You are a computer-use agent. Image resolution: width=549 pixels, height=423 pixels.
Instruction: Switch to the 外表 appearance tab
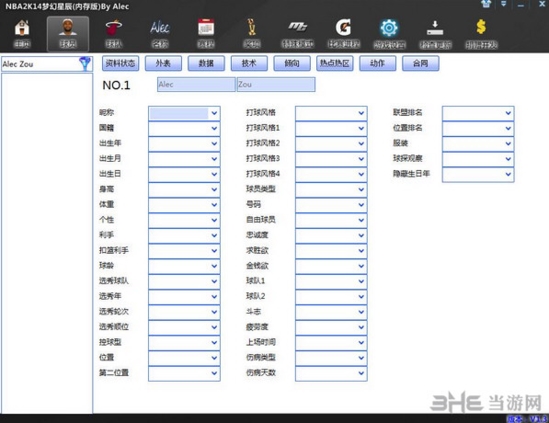[x=163, y=63]
